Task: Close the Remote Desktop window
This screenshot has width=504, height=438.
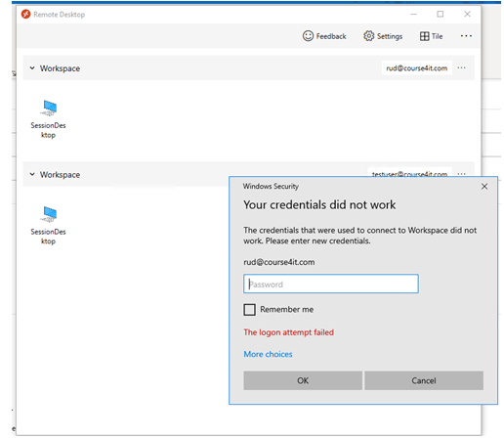Action: point(467,15)
